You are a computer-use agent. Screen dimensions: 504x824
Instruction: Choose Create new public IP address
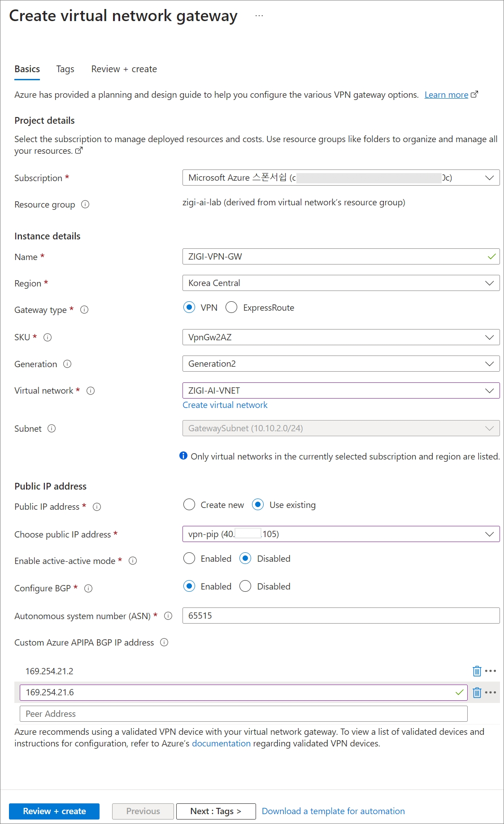click(x=189, y=505)
